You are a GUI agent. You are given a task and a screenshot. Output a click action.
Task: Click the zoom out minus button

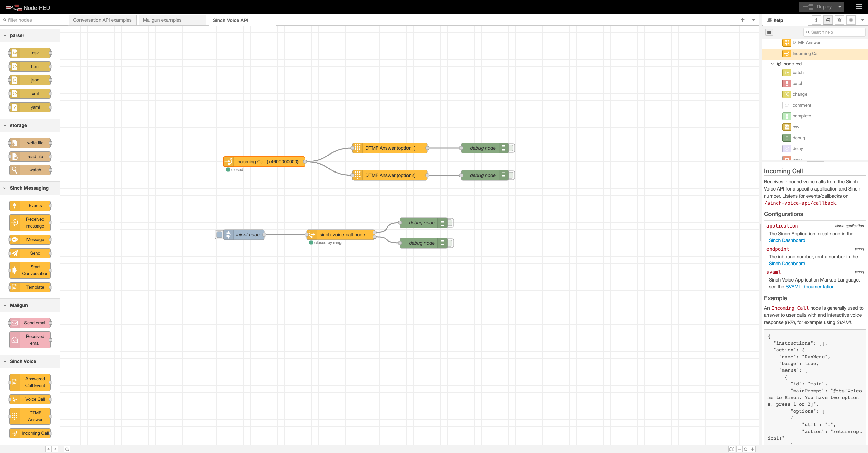[739, 449]
